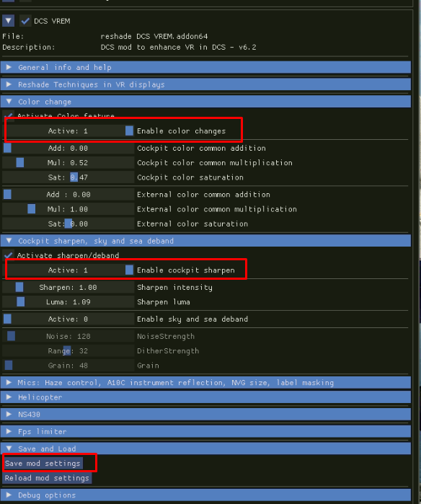Expand the Mics: Haze control section
The height and width of the screenshot is (504, 421).
tap(205, 382)
